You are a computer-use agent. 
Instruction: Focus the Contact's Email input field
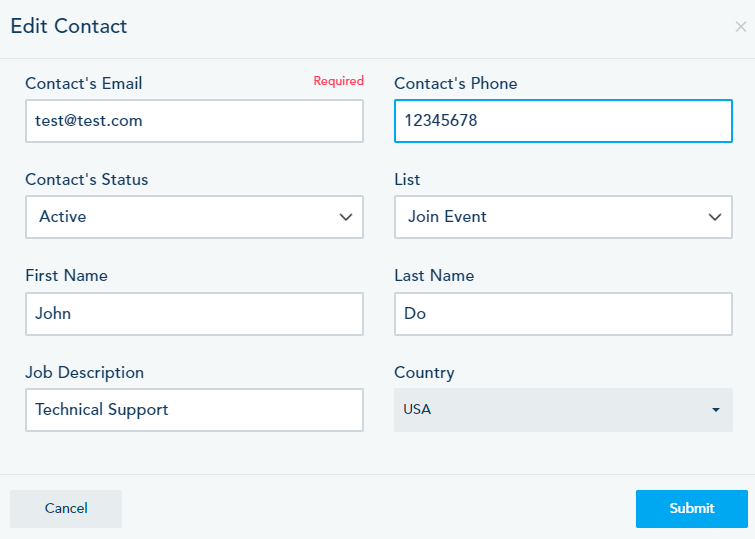[x=194, y=121]
